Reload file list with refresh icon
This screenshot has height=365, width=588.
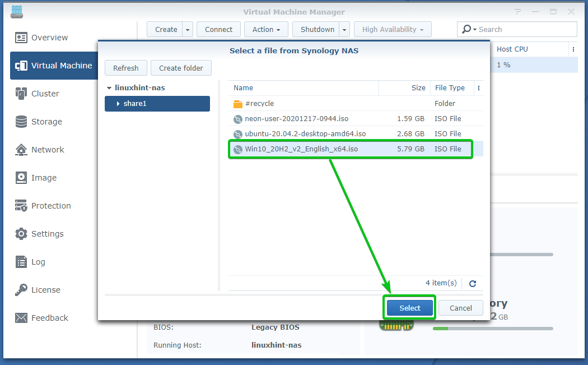pyautogui.click(x=473, y=284)
